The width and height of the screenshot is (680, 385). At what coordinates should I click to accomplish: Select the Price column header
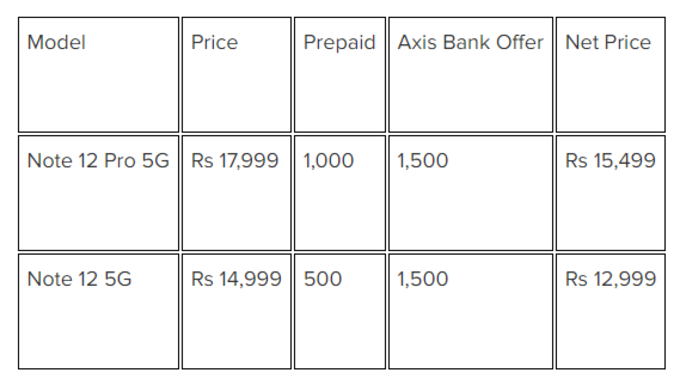(x=236, y=75)
